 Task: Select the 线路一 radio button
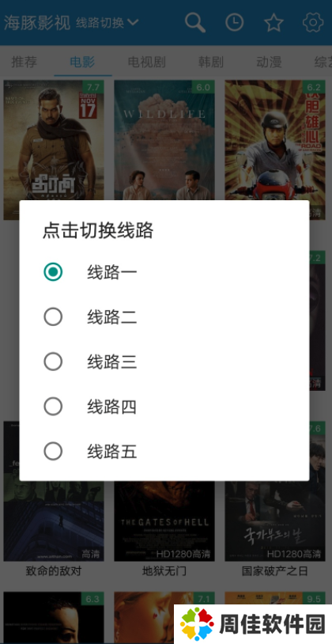tap(53, 272)
